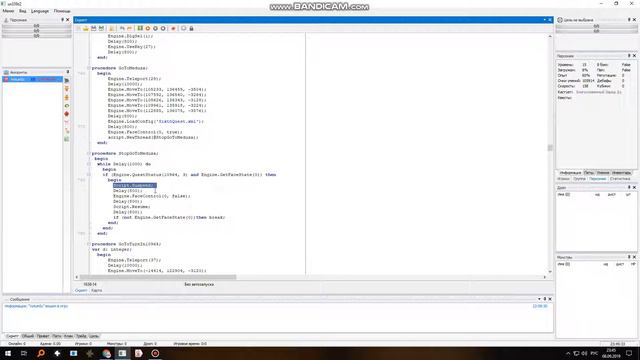Switch to the Карта tab

(x=97, y=290)
